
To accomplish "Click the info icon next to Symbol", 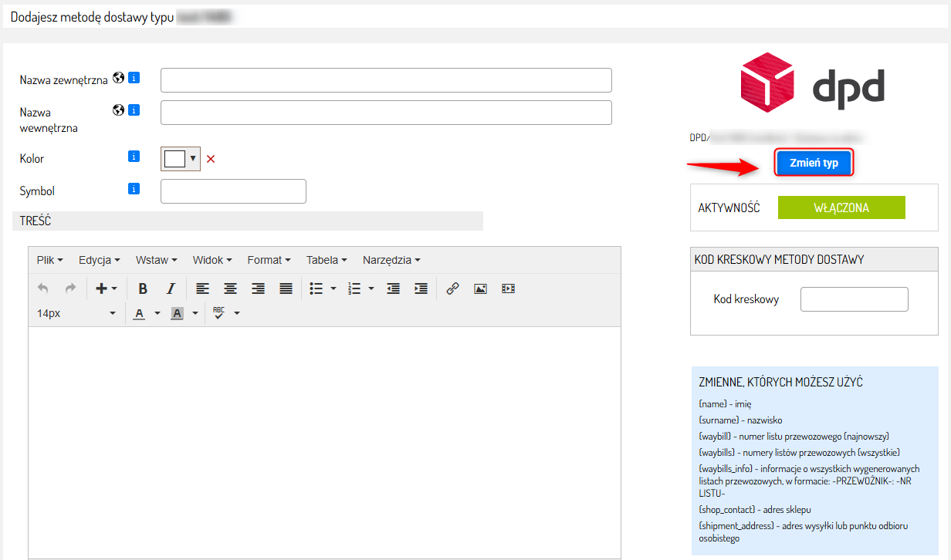I will click(x=134, y=189).
